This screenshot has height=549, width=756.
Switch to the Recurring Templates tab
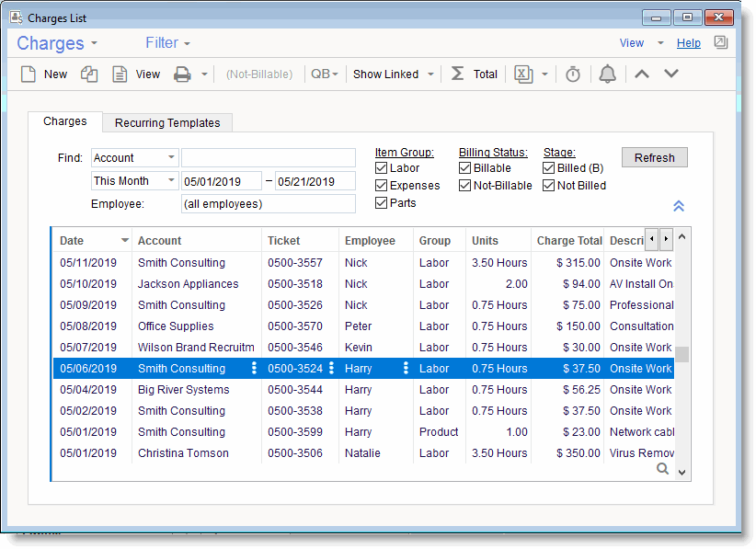(166, 123)
